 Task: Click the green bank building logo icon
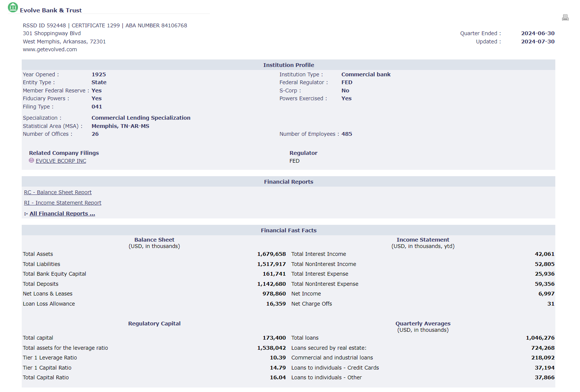click(13, 7)
